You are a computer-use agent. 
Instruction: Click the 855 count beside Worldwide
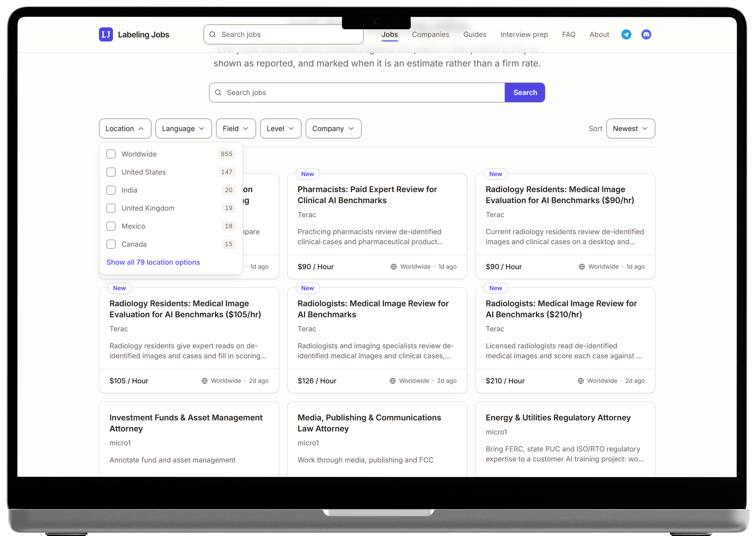(227, 154)
